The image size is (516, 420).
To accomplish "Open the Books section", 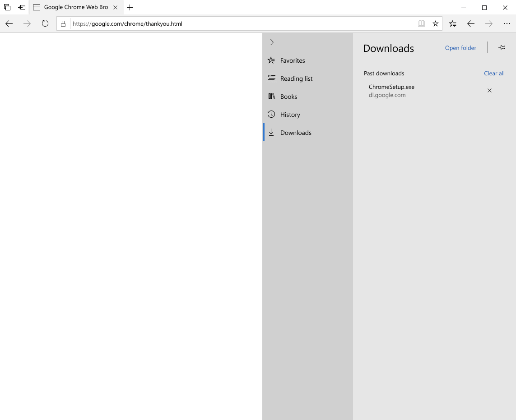I will point(288,97).
